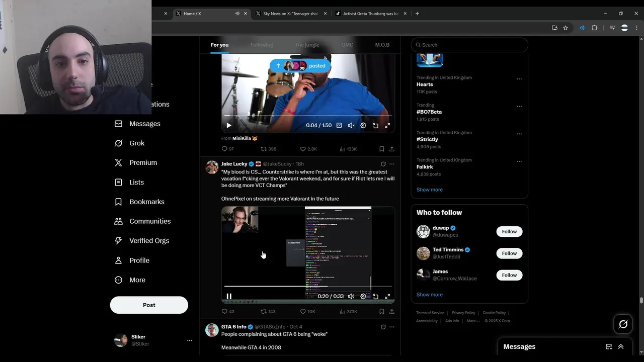Seek on the MiniKilla video progress bar
644x362 pixels.
coord(308,116)
